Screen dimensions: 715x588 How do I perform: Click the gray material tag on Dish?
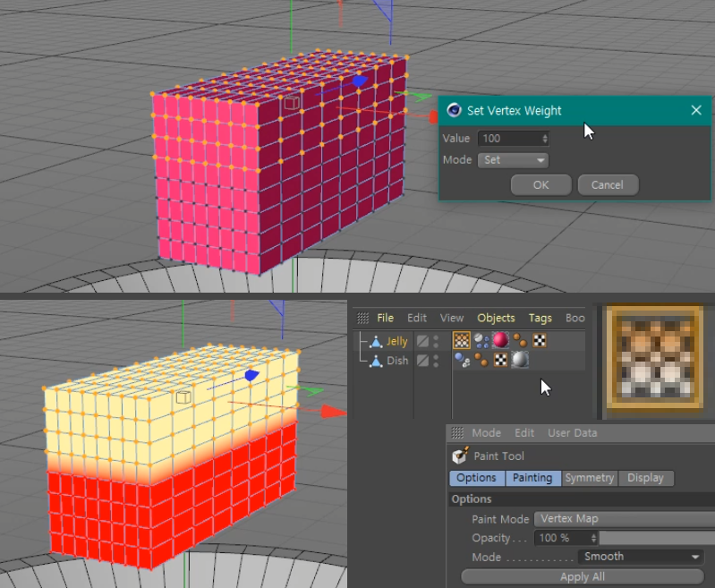(520, 360)
